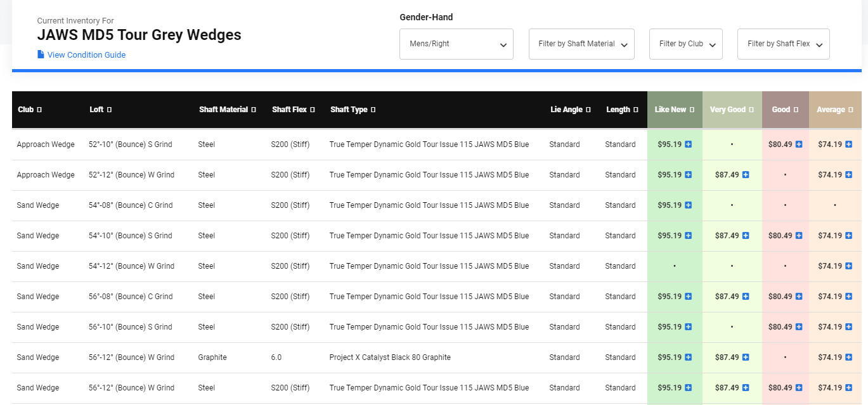The width and height of the screenshot is (868, 405).
Task: Click Project X Catalyst Black 80 Graphite text
Action: [390, 357]
